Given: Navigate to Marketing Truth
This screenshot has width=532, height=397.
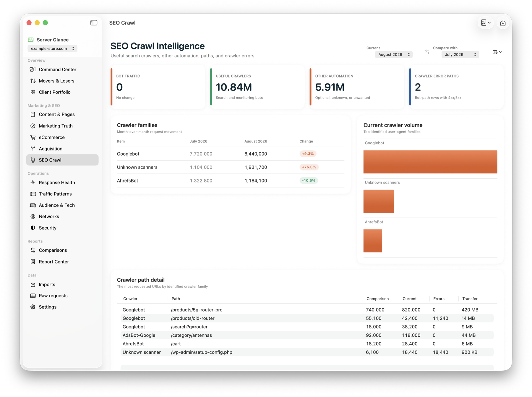Looking at the screenshot, I should pos(62,126).
